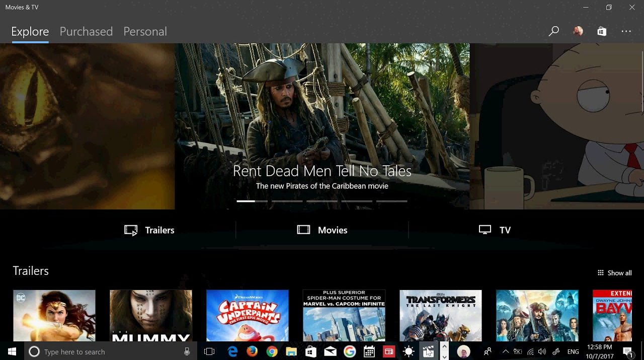Switch to the Personal tab
This screenshot has height=360, width=644.
[145, 31]
